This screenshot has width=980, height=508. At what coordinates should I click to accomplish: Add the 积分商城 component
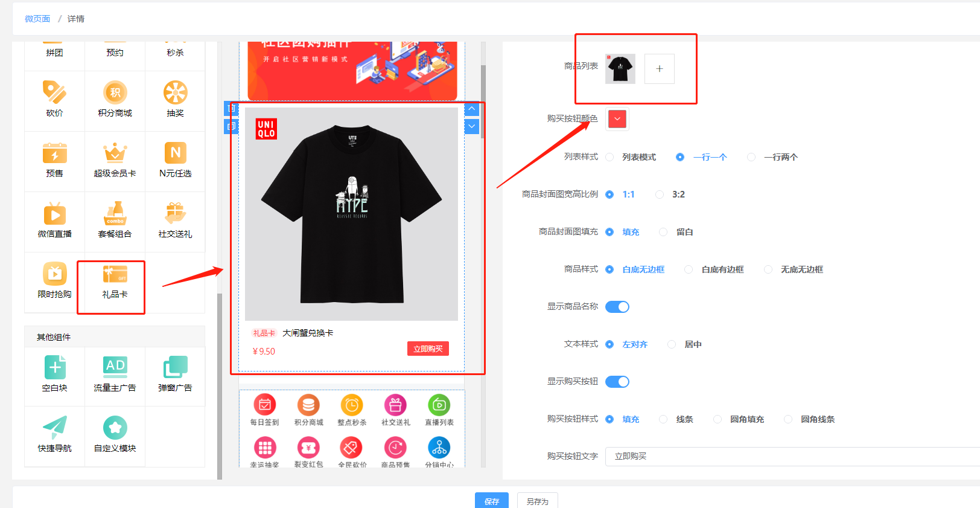point(115,101)
